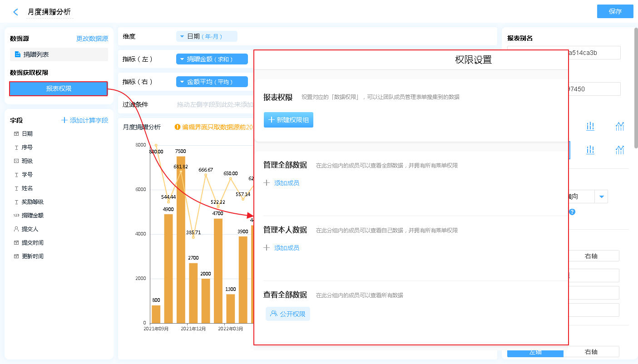This screenshot has width=638, height=364.
Task: Click the plus icon of 添加计算字段
Action: pyautogui.click(x=64, y=120)
